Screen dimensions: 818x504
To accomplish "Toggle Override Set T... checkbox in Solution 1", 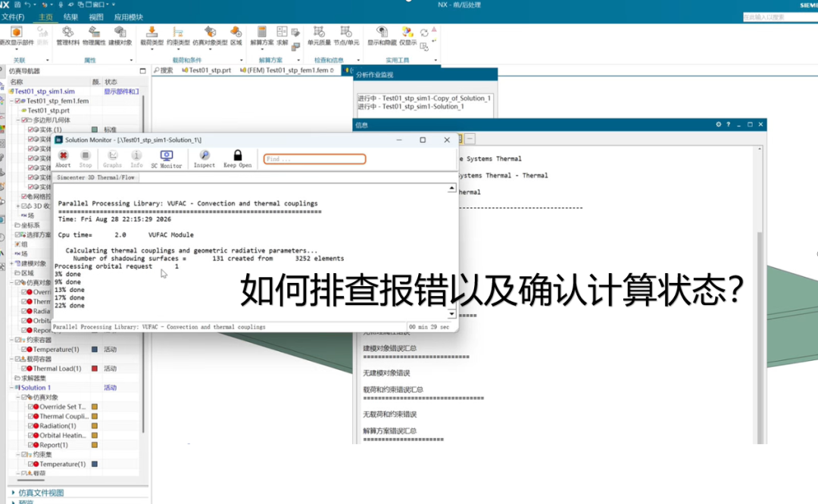I will (30, 406).
